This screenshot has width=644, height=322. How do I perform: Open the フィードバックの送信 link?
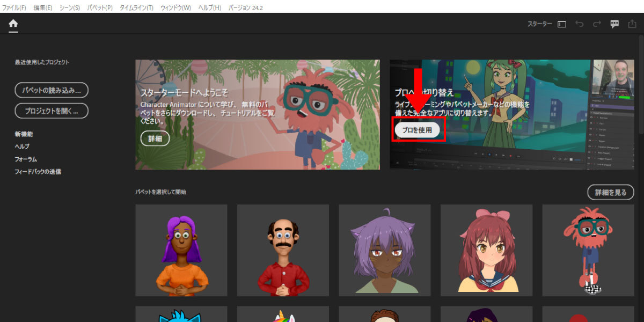tap(38, 172)
